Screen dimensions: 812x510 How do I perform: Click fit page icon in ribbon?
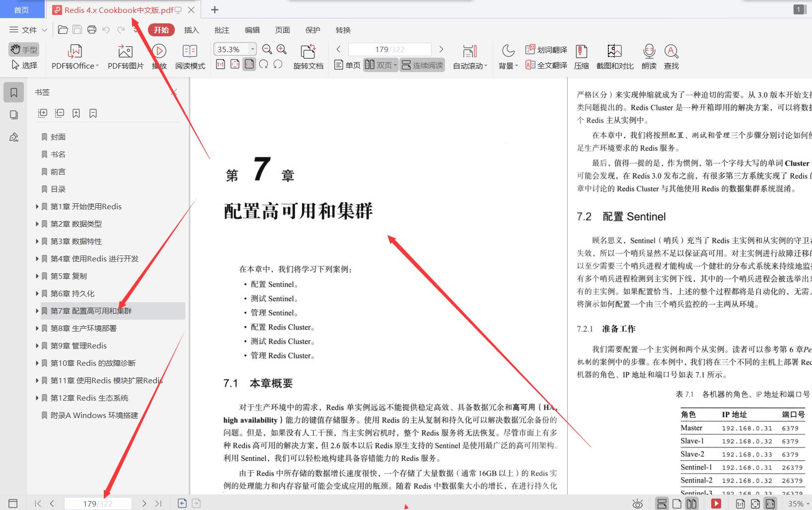(x=235, y=64)
